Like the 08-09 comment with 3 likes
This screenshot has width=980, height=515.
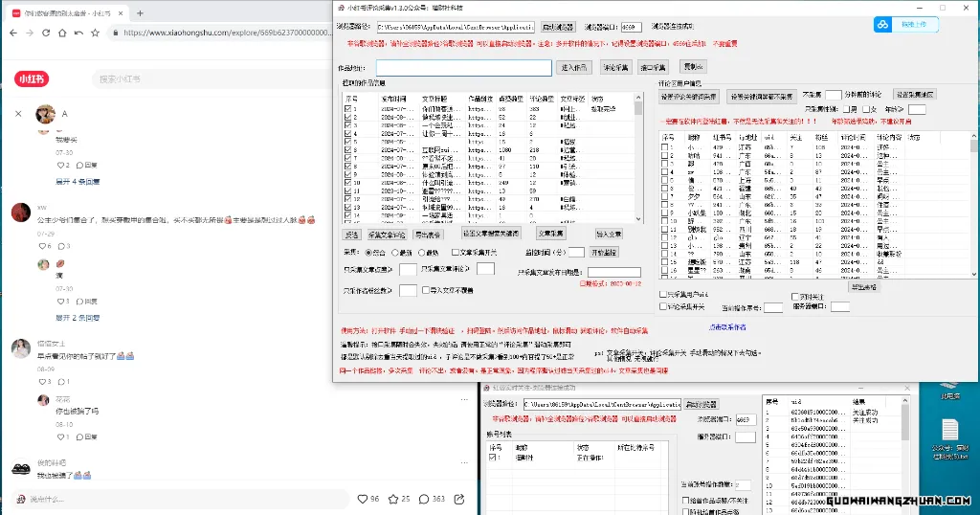tap(42, 381)
